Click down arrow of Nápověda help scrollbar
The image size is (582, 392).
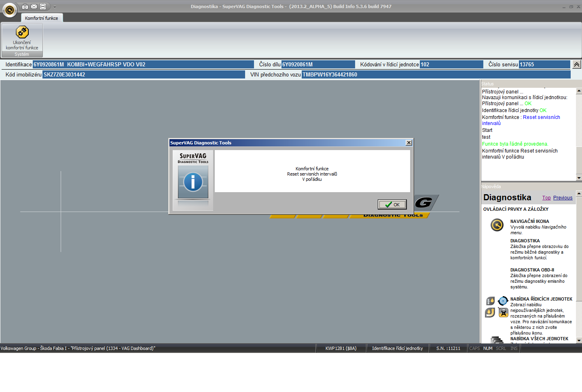click(579, 341)
